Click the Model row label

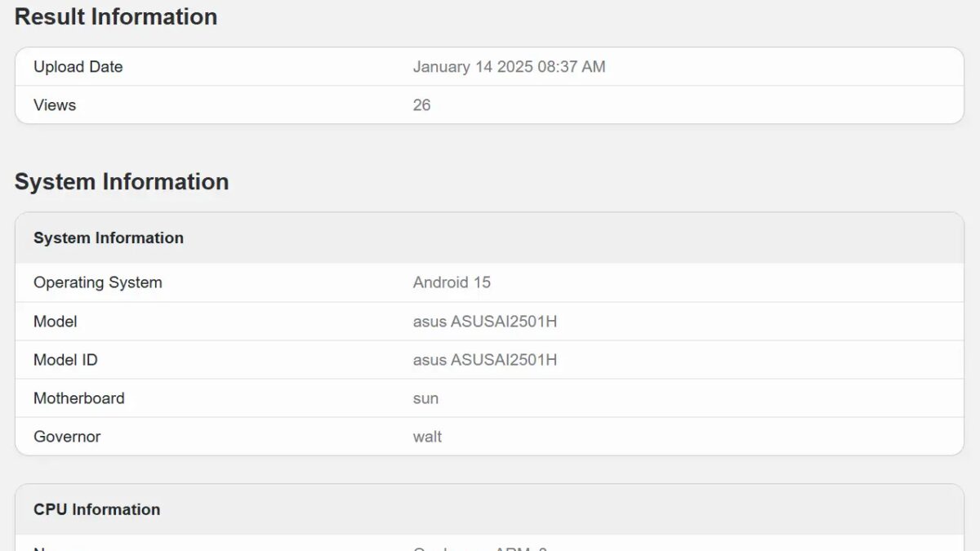(x=56, y=322)
